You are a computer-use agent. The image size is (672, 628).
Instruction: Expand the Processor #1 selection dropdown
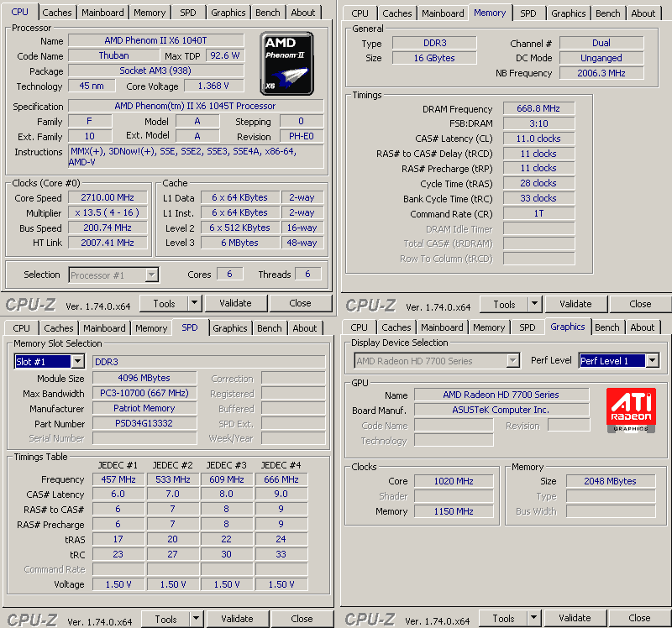point(151,275)
